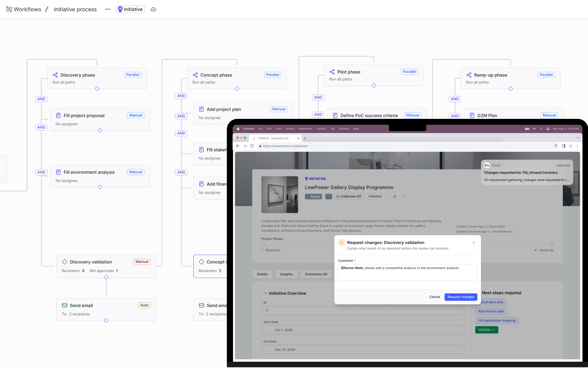Open the Workflows breadcrumb icon
588x368 pixels.
pos(9,9)
